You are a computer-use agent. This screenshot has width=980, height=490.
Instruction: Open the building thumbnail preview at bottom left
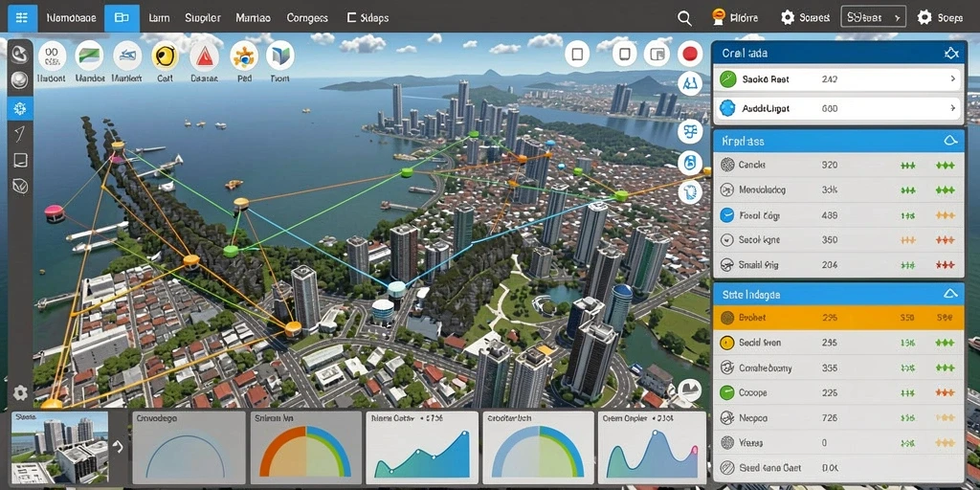(60, 446)
